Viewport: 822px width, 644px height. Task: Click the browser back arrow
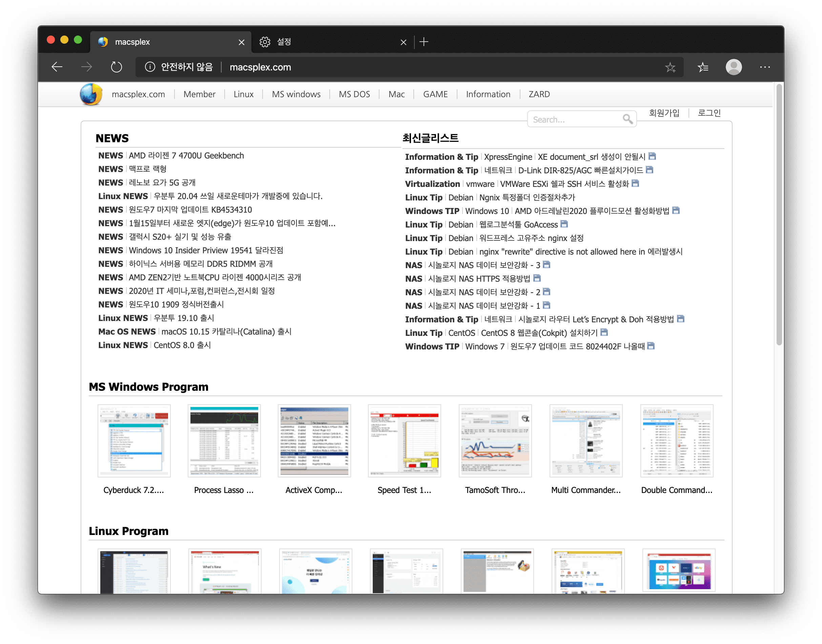pyautogui.click(x=57, y=67)
